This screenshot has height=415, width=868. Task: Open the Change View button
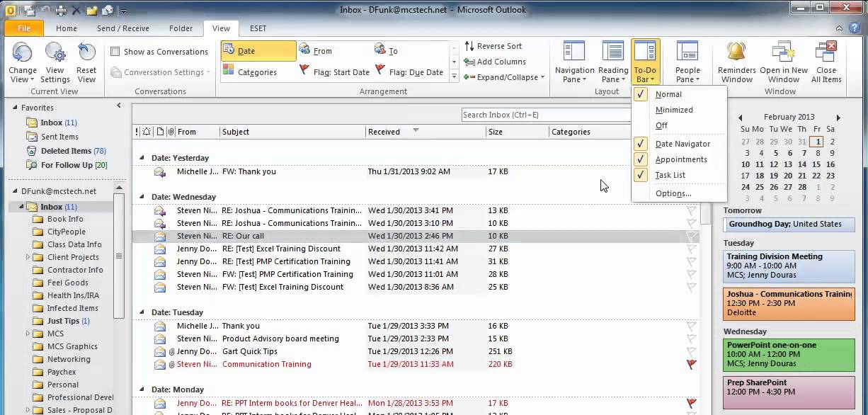(x=23, y=62)
